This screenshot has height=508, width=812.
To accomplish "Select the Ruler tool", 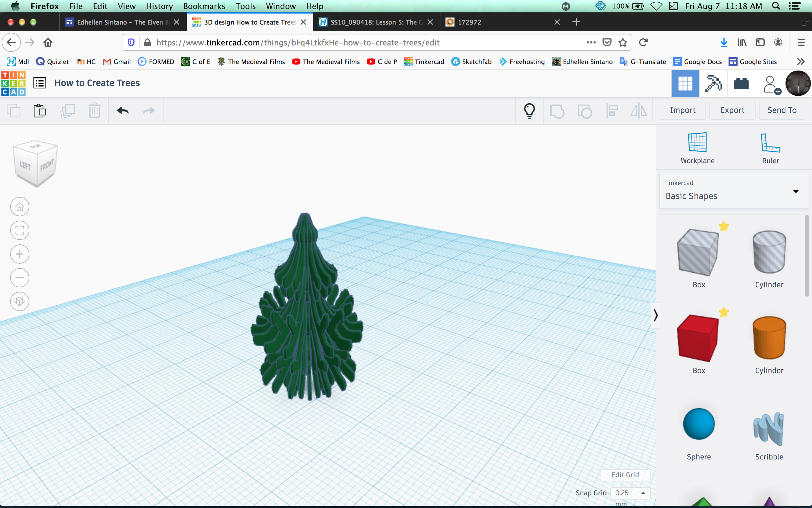I will pyautogui.click(x=770, y=148).
